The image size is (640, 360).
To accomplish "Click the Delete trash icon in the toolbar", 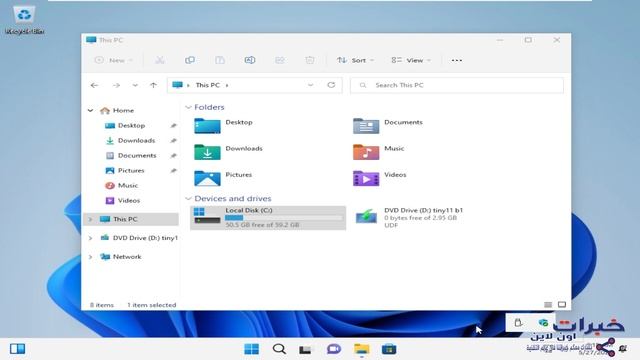I will point(310,60).
